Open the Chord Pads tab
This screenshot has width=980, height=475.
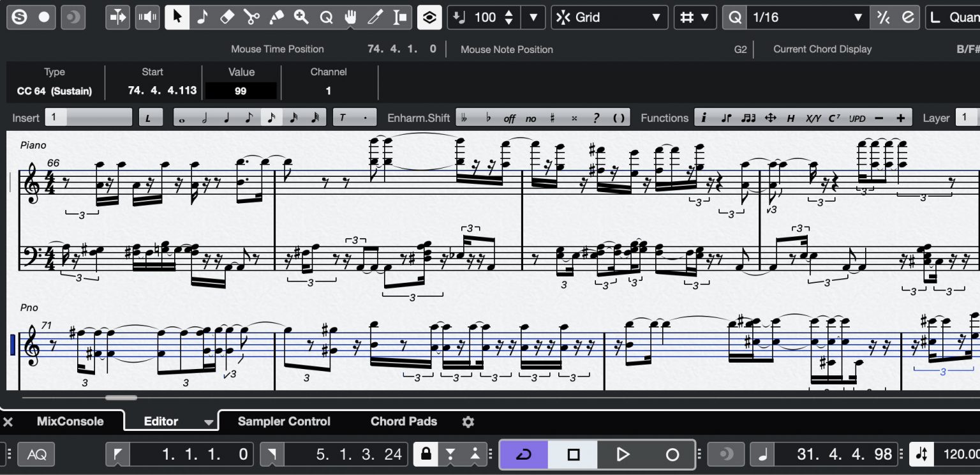(x=403, y=421)
